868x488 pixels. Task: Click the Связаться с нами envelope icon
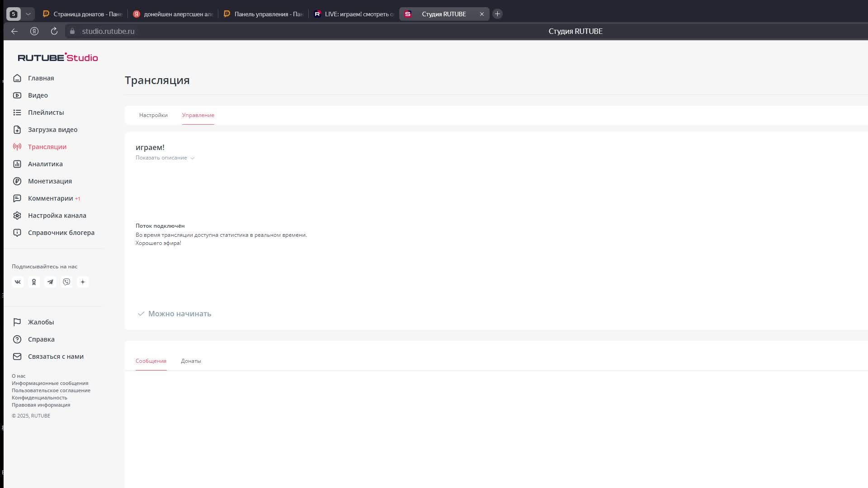(17, 357)
